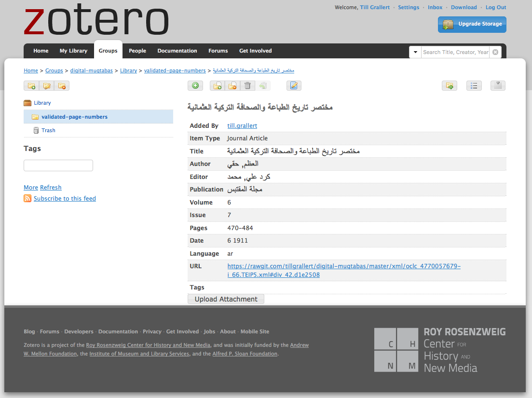
Task: Click the Upgrade Storage button
Action: 472,25
